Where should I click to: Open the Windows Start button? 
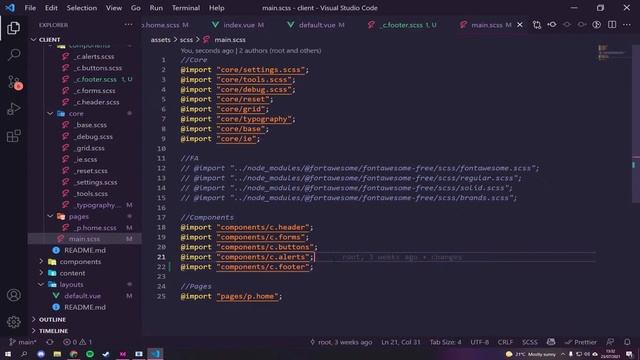(8, 354)
